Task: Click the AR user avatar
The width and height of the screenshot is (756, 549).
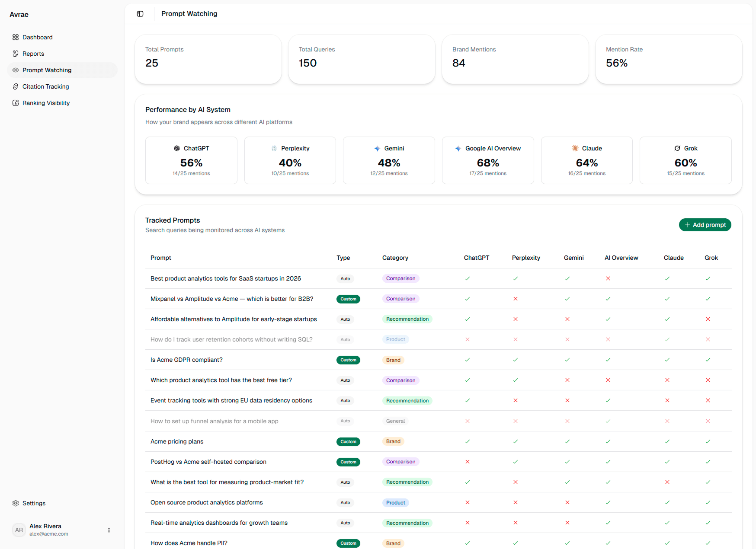Action: click(x=19, y=530)
